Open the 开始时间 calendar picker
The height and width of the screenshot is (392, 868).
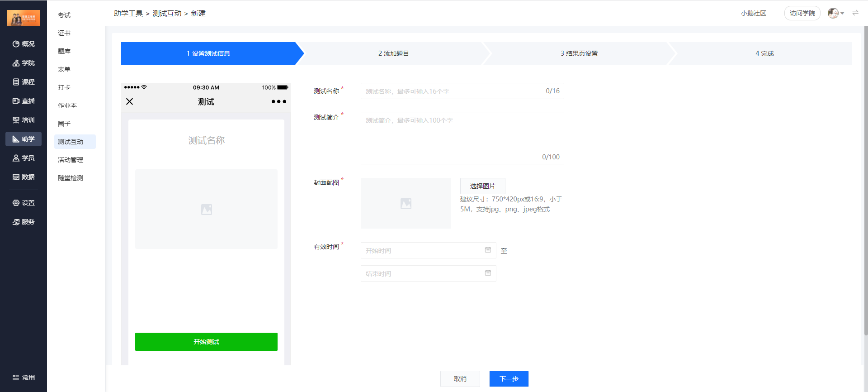point(488,250)
